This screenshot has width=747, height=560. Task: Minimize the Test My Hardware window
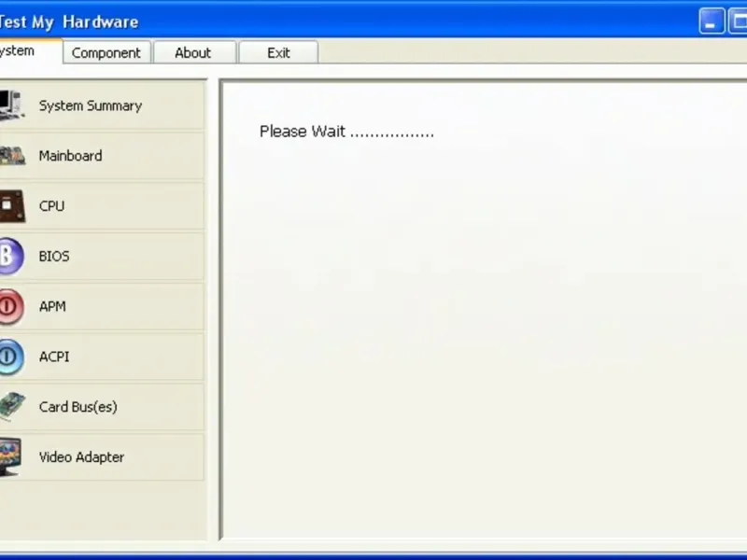pyautogui.click(x=712, y=21)
